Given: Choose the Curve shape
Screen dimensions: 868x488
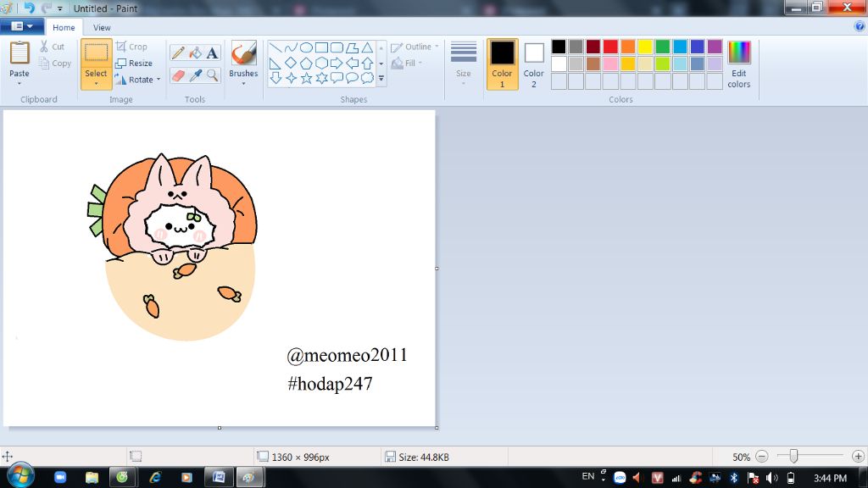Looking at the screenshot, I should pyautogui.click(x=291, y=47).
